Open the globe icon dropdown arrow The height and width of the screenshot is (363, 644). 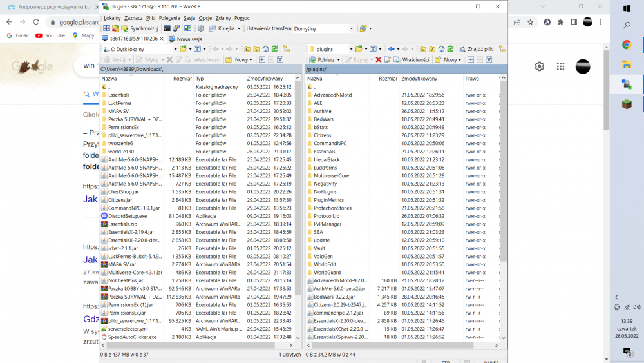370,28
